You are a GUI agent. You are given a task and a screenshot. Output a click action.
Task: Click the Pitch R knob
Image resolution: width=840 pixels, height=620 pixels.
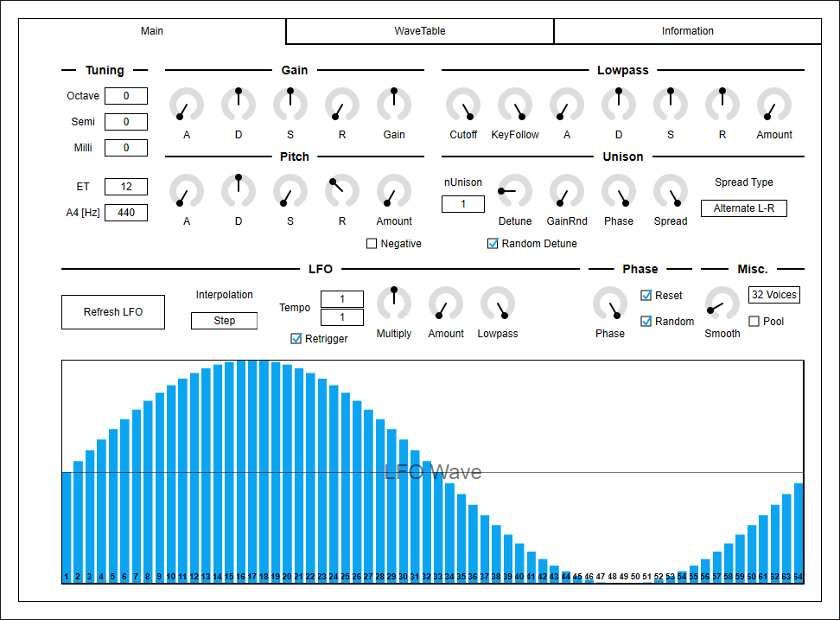(341, 191)
